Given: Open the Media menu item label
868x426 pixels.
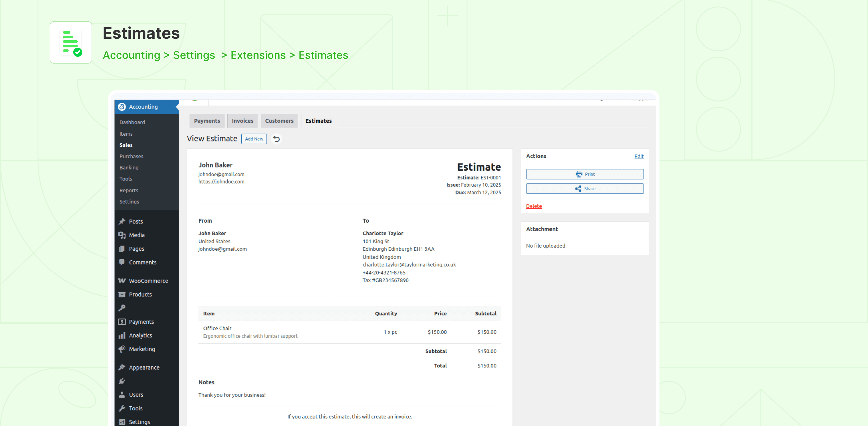Looking at the screenshot, I should (137, 235).
